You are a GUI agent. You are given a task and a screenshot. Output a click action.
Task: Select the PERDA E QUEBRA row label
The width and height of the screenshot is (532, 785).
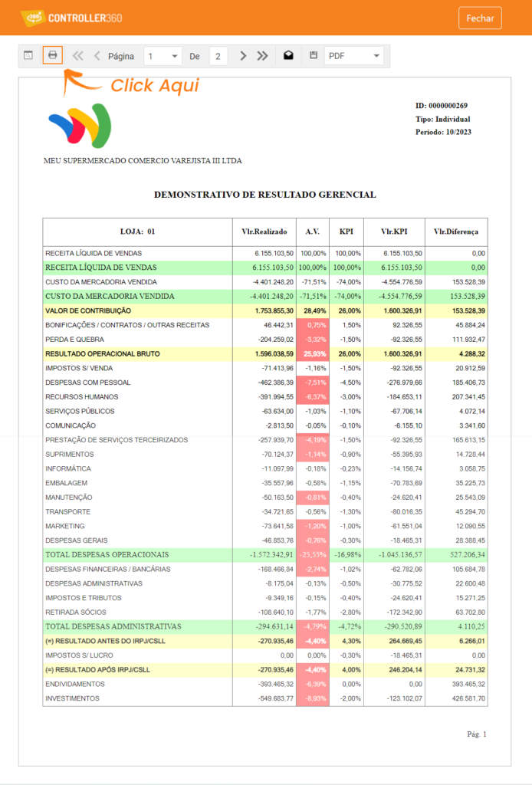74,340
